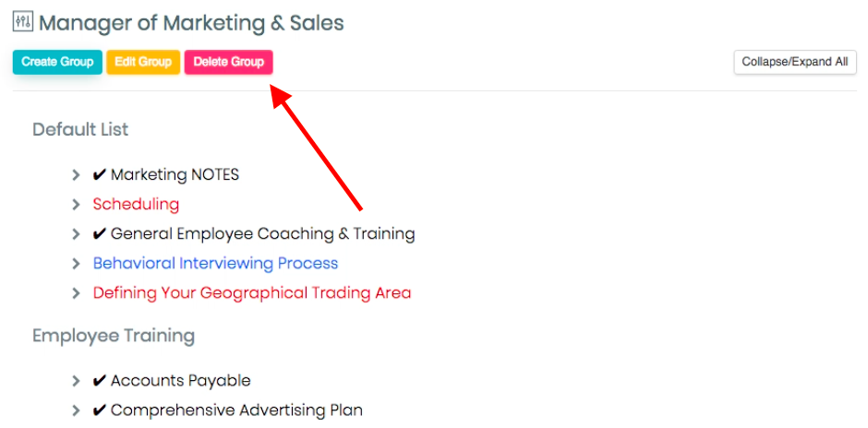868x428 pixels.
Task: Select General Employee Coaching & Training item
Action: [x=263, y=234]
